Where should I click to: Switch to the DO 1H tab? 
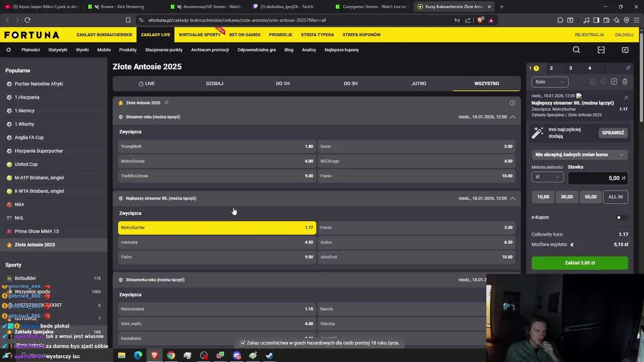click(x=283, y=83)
